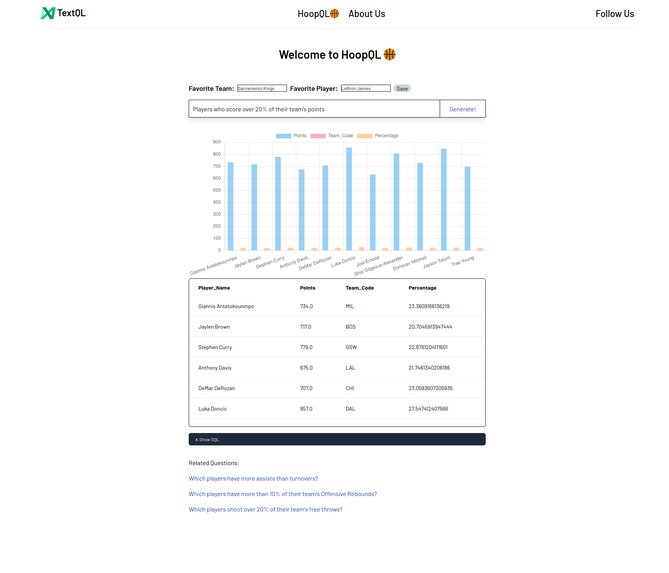The width and height of the screenshot is (669, 573).
Task: Click the GSW team code cell
Action: tap(351, 347)
